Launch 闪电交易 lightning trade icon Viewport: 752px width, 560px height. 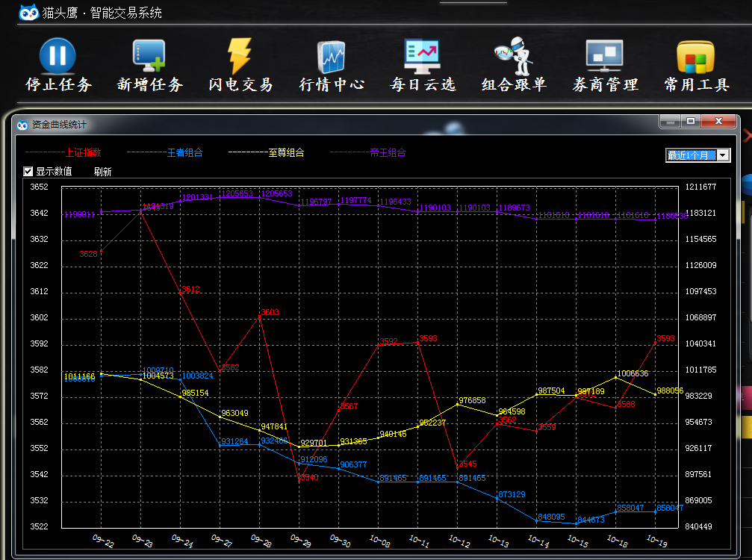click(x=240, y=56)
